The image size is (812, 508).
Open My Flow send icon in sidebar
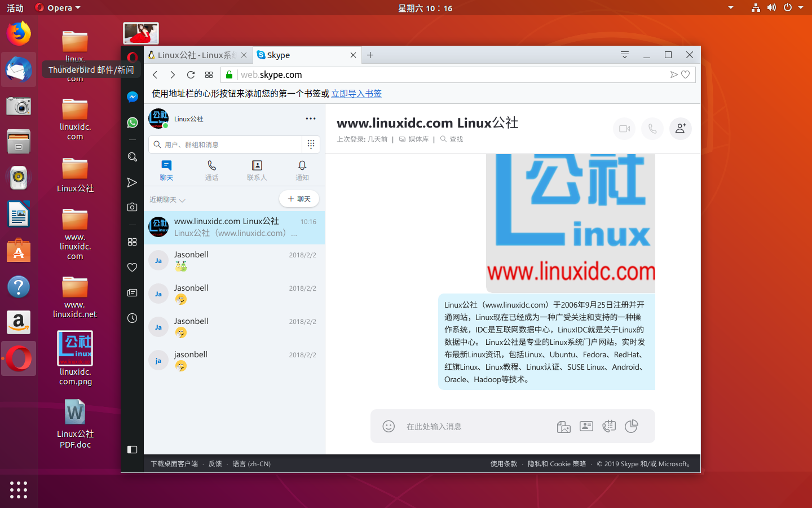coord(132,182)
